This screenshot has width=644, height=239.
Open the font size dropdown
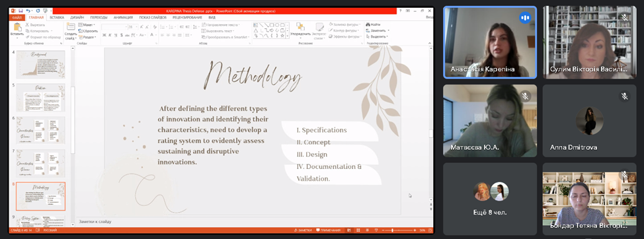[136, 27]
